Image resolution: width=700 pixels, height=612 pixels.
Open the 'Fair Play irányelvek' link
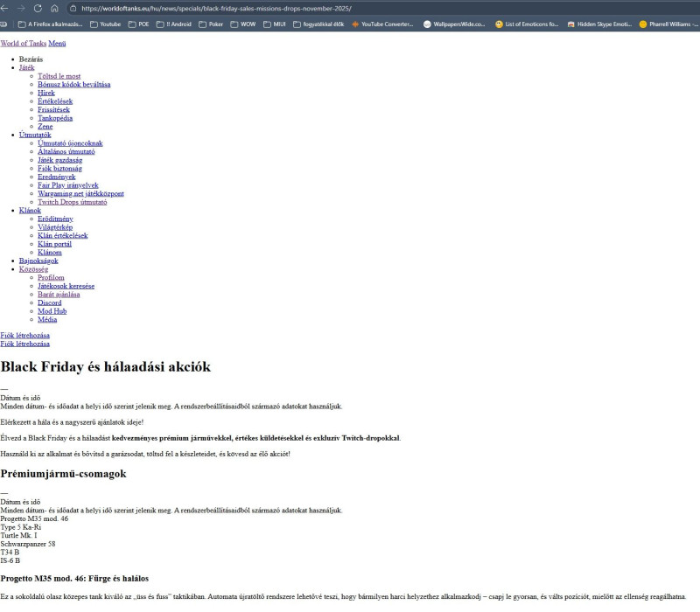[68, 185]
